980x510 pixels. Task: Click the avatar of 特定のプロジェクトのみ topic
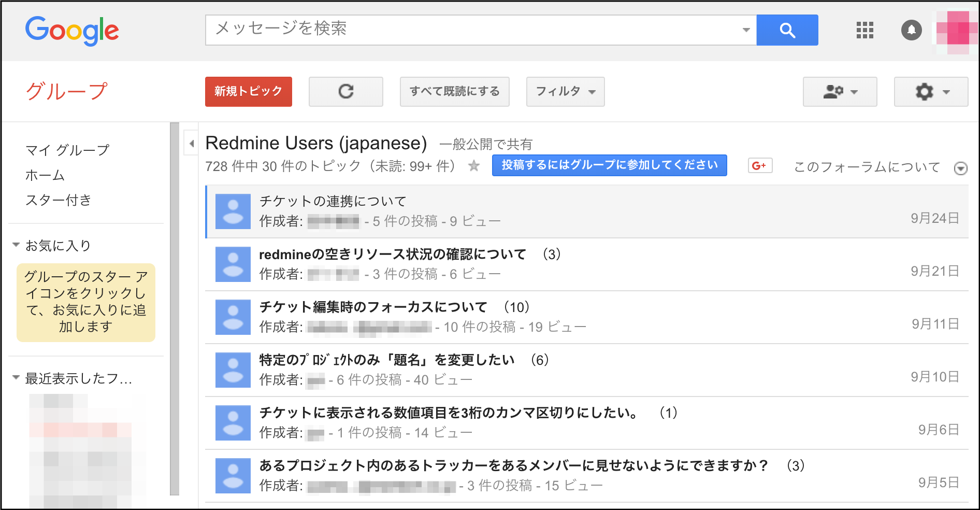point(233,370)
